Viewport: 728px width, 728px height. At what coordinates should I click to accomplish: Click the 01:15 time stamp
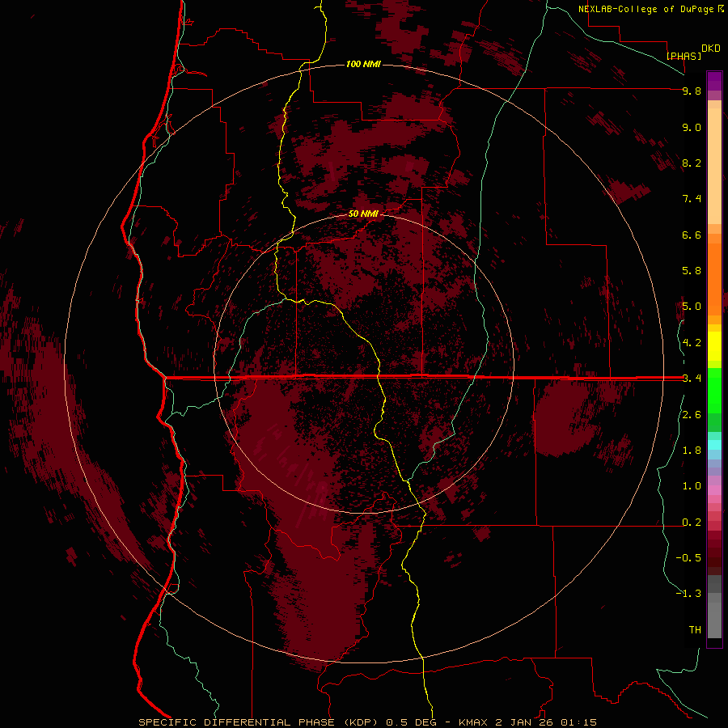click(x=578, y=722)
